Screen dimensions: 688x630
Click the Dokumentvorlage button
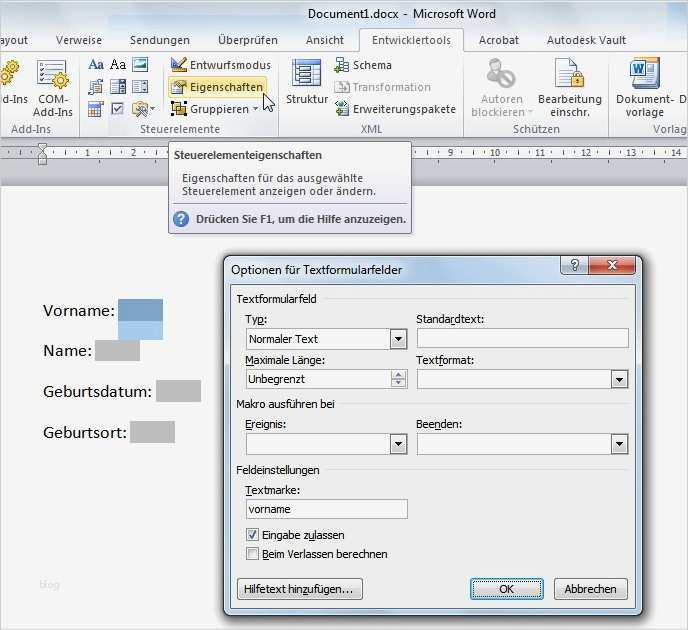[x=644, y=88]
